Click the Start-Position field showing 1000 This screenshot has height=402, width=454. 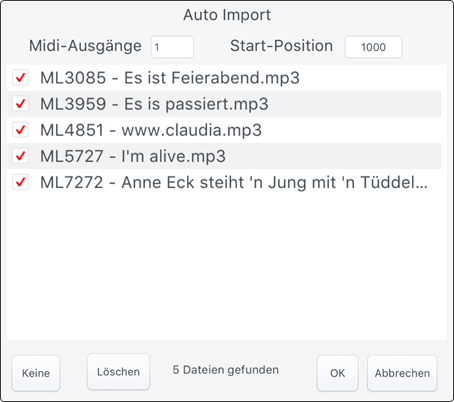[x=373, y=47]
